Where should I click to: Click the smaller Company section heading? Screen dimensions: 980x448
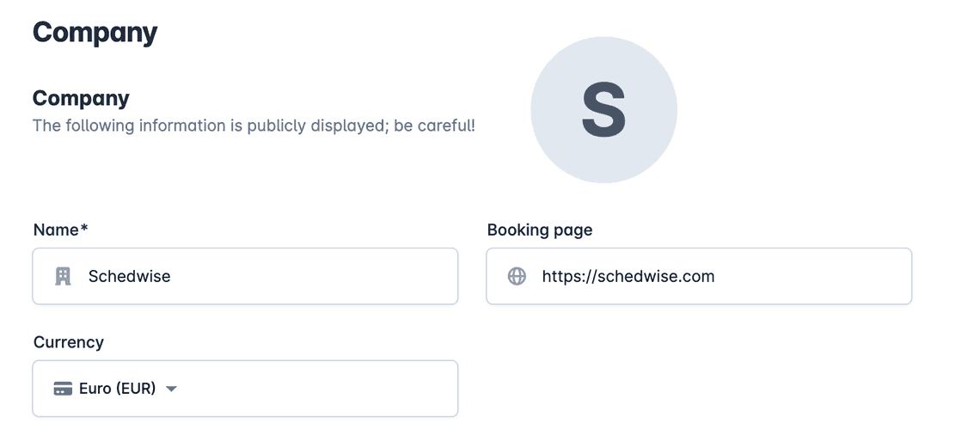tap(82, 98)
